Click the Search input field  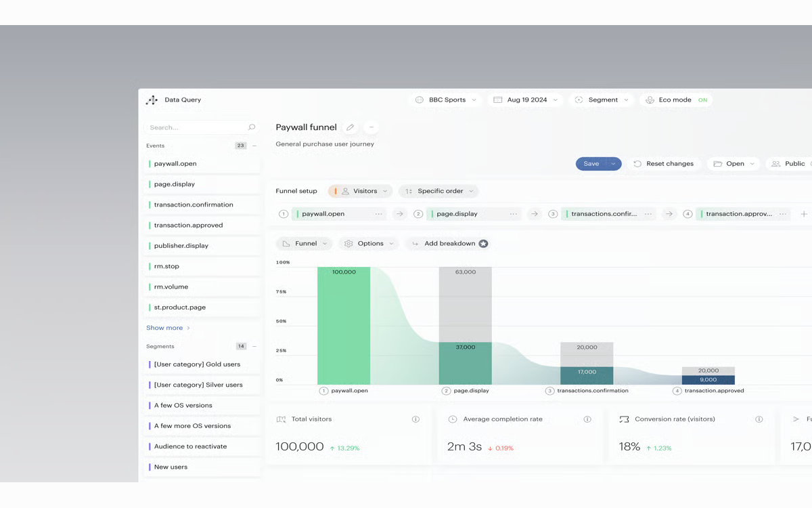click(x=202, y=127)
